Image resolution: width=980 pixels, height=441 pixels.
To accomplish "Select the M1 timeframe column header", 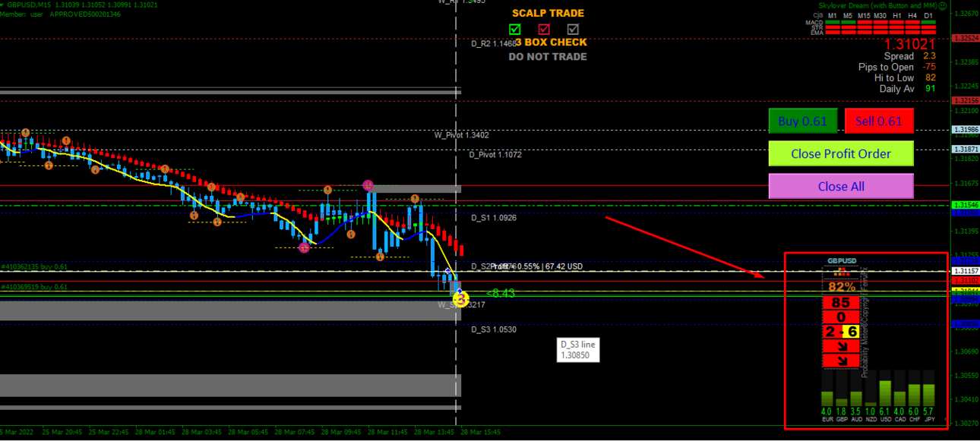I will pyautogui.click(x=833, y=15).
